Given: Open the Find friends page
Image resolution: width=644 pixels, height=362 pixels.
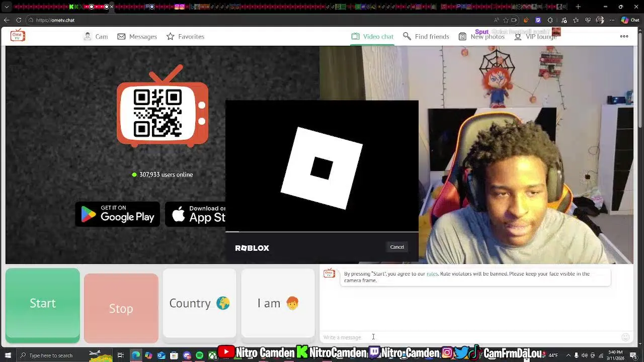Looking at the screenshot, I should [426, 37].
